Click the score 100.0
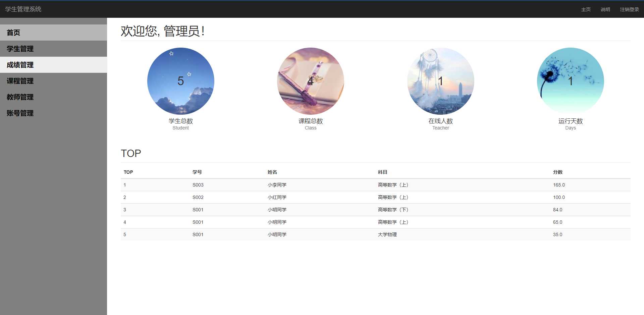 [559, 197]
